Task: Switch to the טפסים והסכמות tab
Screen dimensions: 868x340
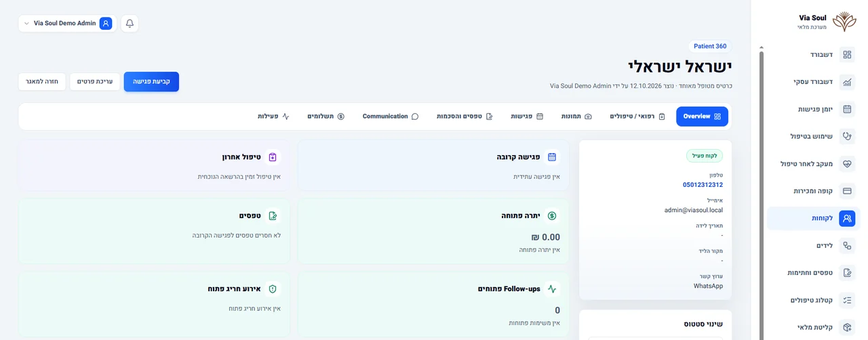Action: pos(465,116)
